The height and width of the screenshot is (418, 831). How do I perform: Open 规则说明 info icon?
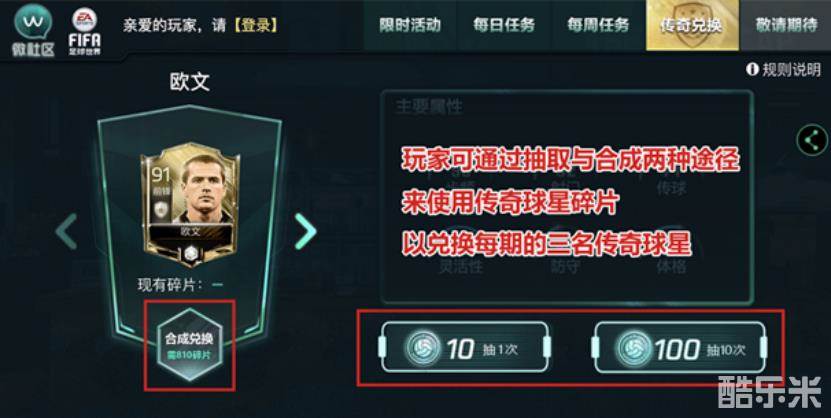pos(752,69)
